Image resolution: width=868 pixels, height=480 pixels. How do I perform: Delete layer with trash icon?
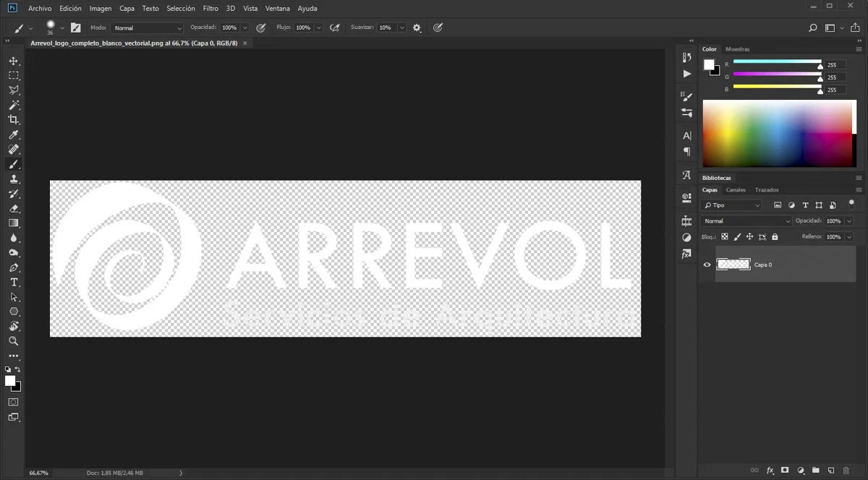pyautogui.click(x=846, y=471)
